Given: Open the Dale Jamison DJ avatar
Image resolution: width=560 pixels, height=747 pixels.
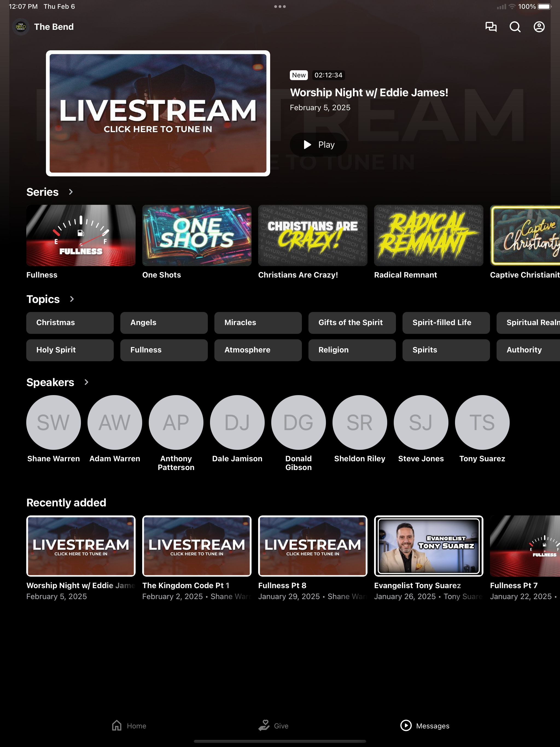Looking at the screenshot, I should (237, 422).
